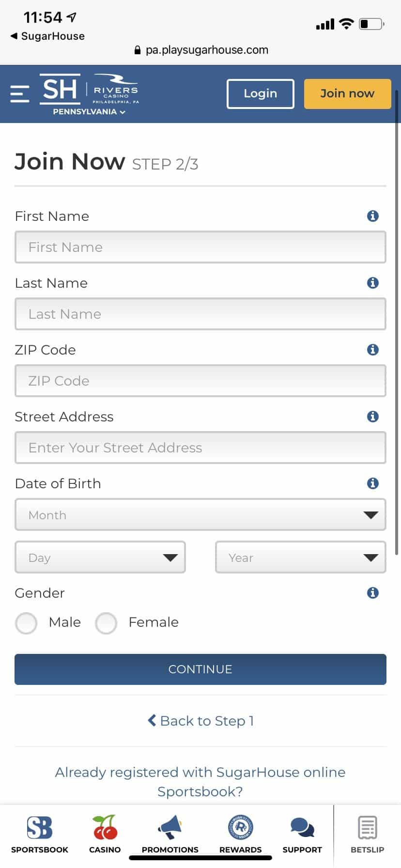
Task: Expand the Pennsylvania state selector
Action: pyautogui.click(x=89, y=112)
